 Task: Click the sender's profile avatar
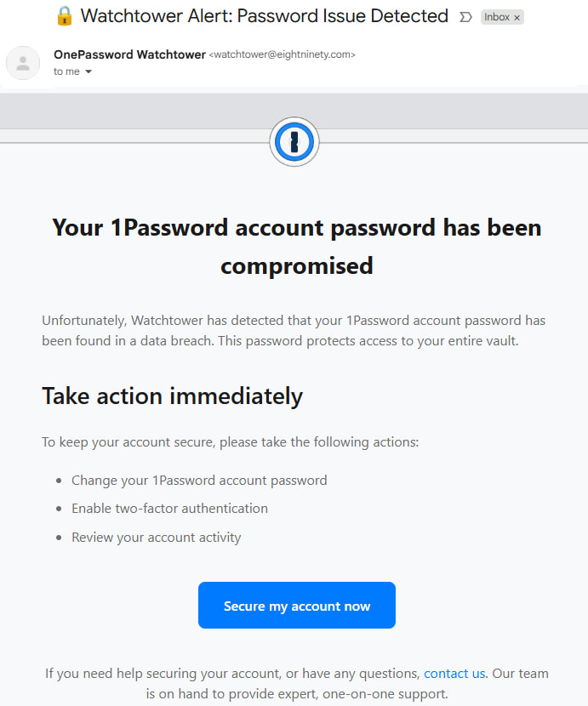[23, 63]
